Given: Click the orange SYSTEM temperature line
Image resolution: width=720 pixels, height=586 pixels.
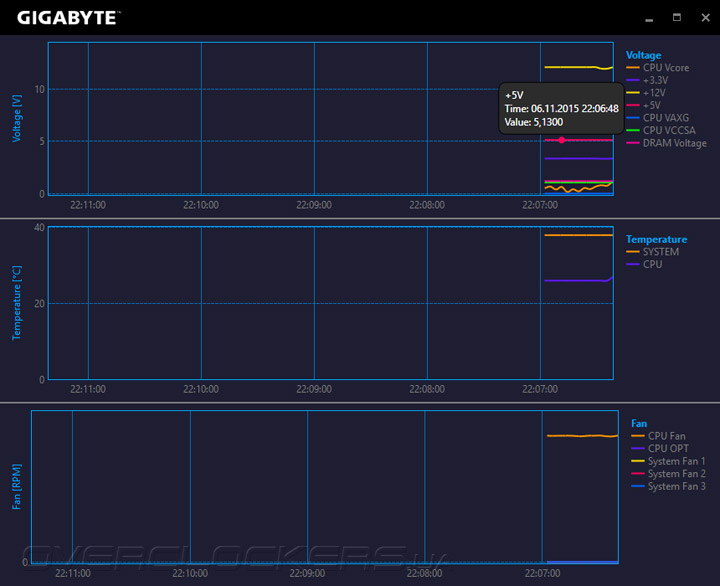Looking at the screenshot, I should point(579,235).
